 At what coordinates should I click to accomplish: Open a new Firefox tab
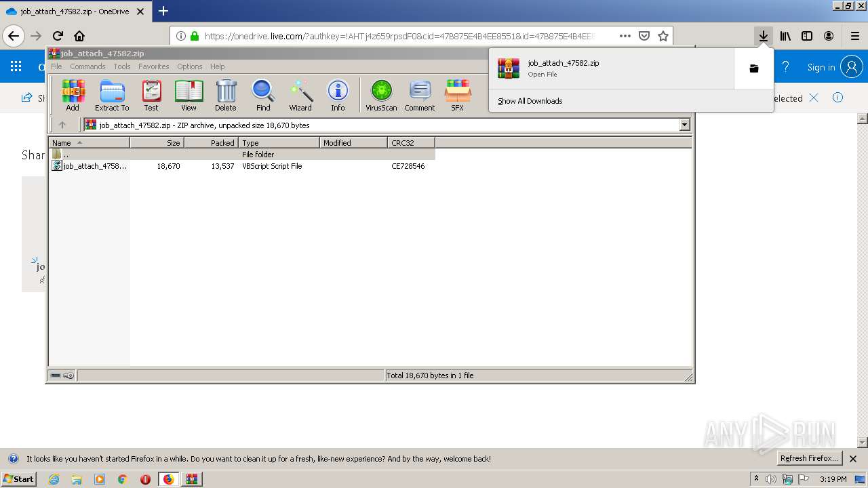tap(163, 11)
